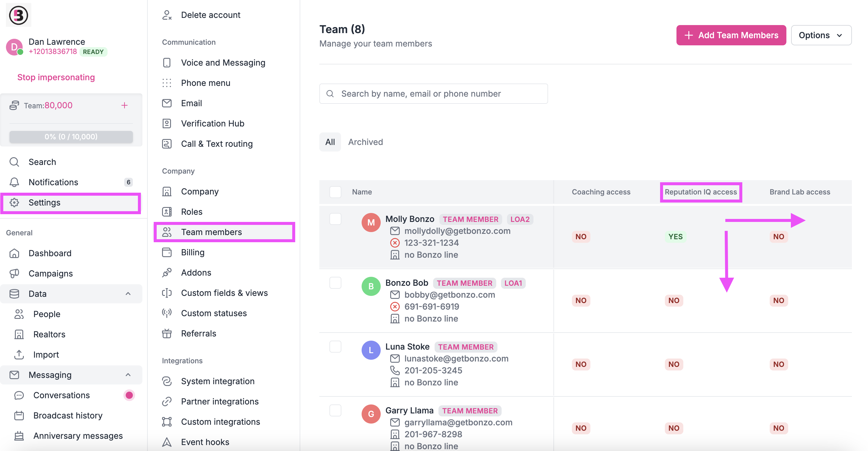Select the Voice and Messaging settings icon
Image resolution: width=868 pixels, height=451 pixels.
click(x=167, y=62)
